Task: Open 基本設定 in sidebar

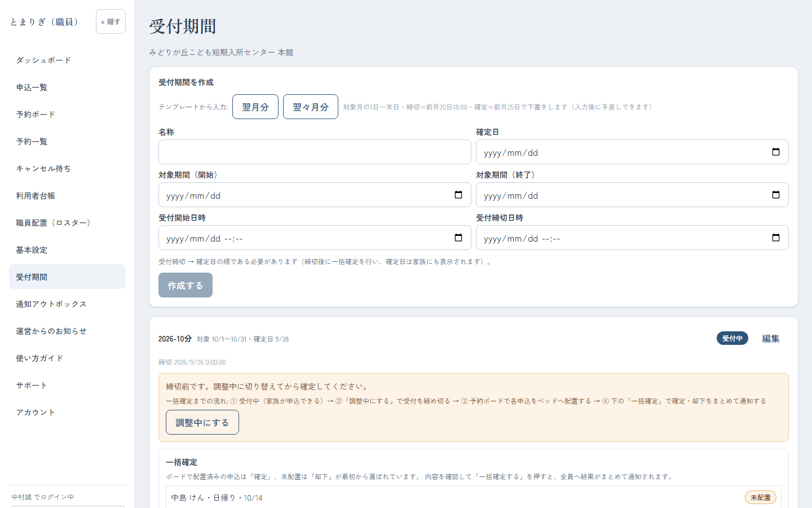Action: pos(67,249)
